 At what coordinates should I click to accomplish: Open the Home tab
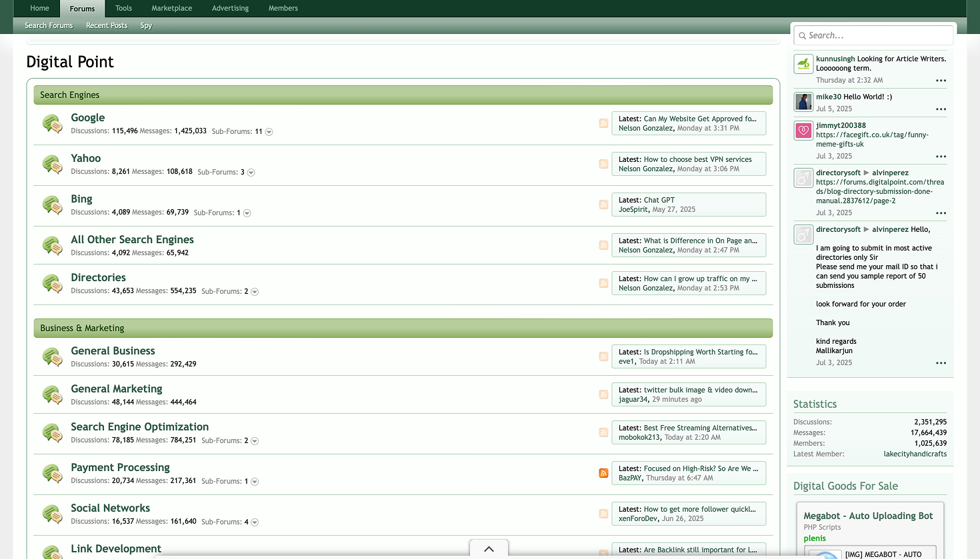[x=39, y=9]
